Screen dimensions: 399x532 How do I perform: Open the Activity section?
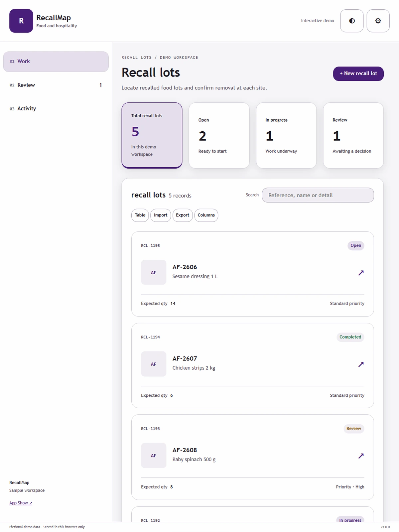tap(56, 108)
